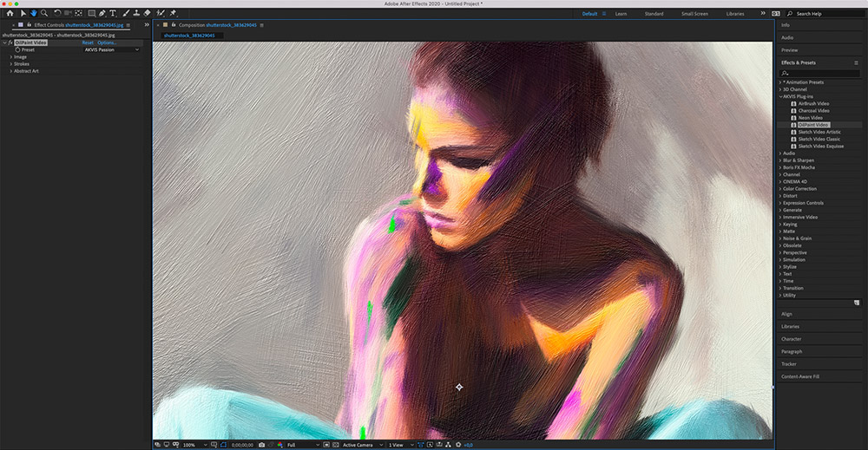The image size is (868, 450).
Task: Select the Type tool
Action: [113, 14]
